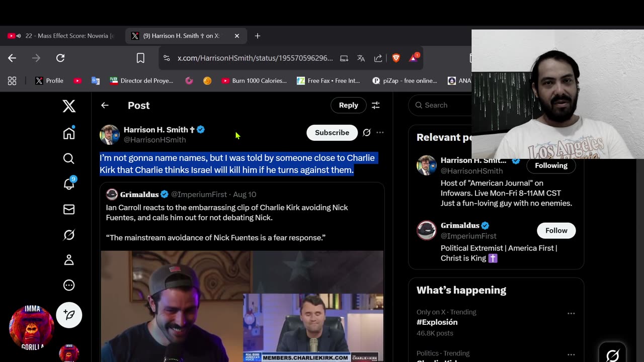Follow Grimaldus in Relevant people

pyautogui.click(x=556, y=230)
